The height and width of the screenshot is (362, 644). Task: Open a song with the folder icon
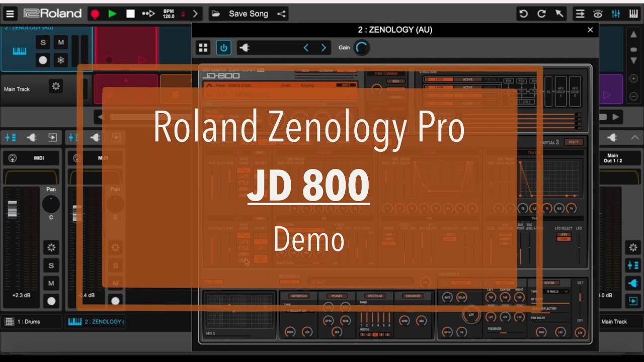click(x=216, y=14)
